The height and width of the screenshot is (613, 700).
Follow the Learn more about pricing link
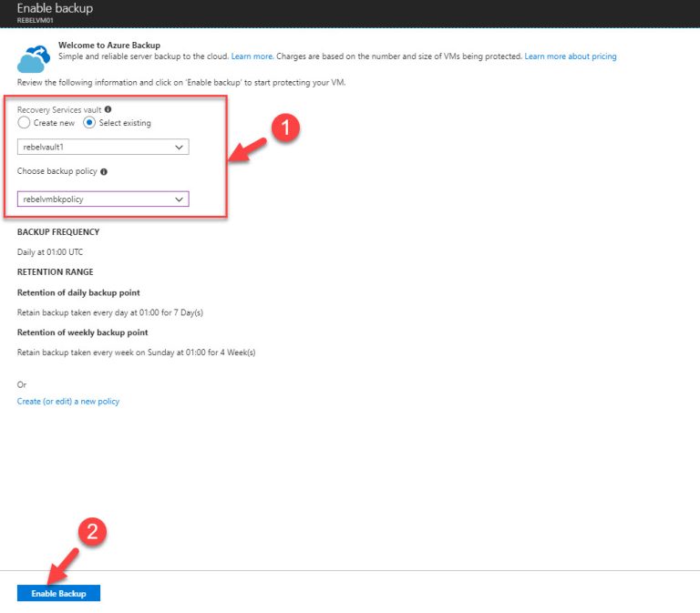571,56
